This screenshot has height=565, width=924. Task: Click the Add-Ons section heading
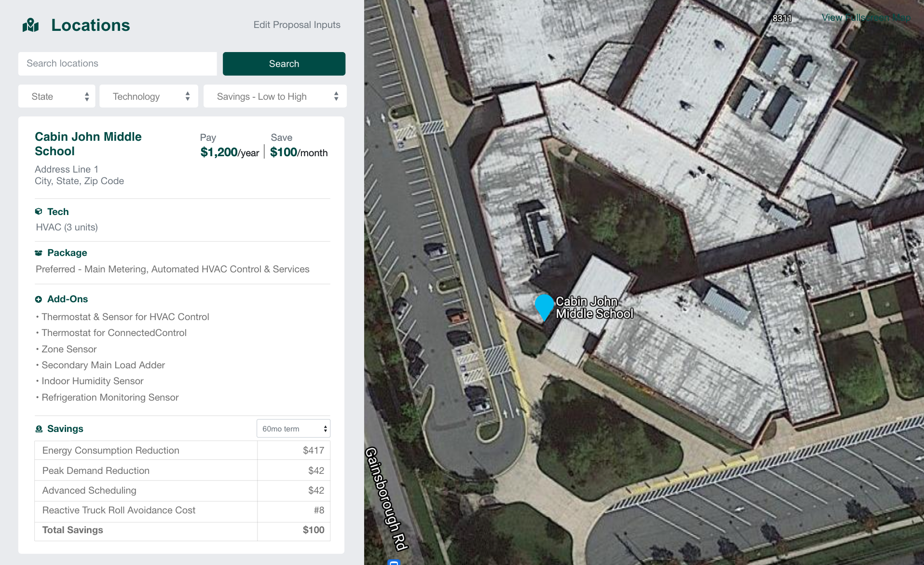(x=68, y=299)
